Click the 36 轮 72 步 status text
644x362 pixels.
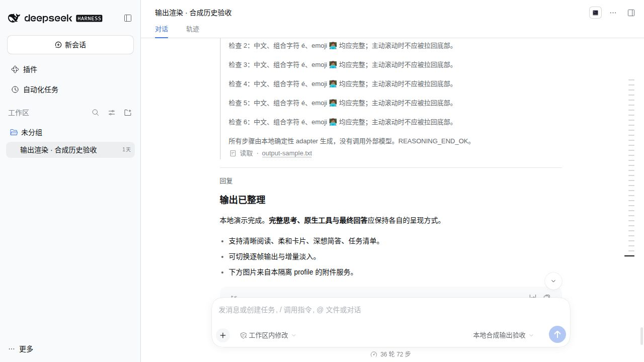[x=395, y=354]
